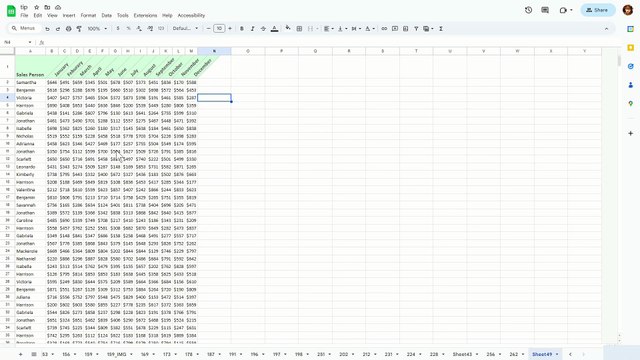Open Maps in the side panel
The image size is (640, 360).
631,104
